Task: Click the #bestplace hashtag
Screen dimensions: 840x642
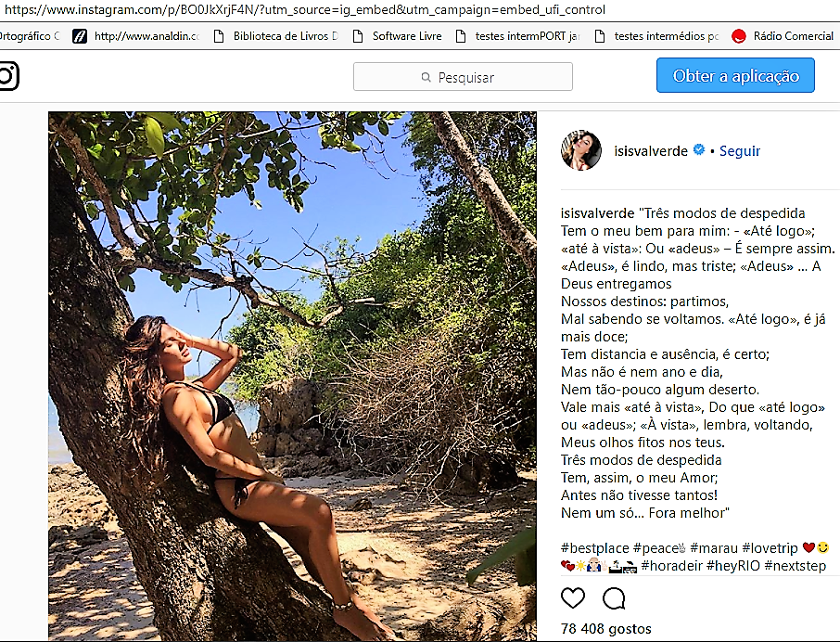Action: [x=595, y=548]
